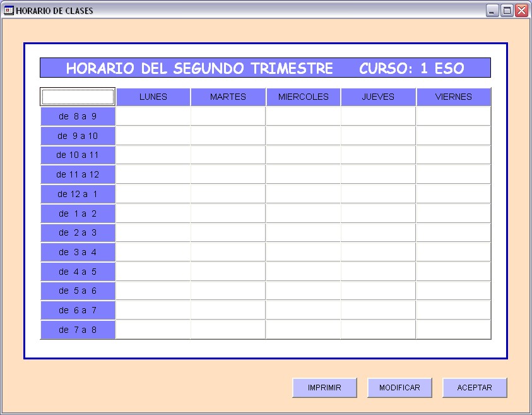Confirm with the ACEPTAR button
The width and height of the screenshot is (532, 415).
click(x=475, y=387)
